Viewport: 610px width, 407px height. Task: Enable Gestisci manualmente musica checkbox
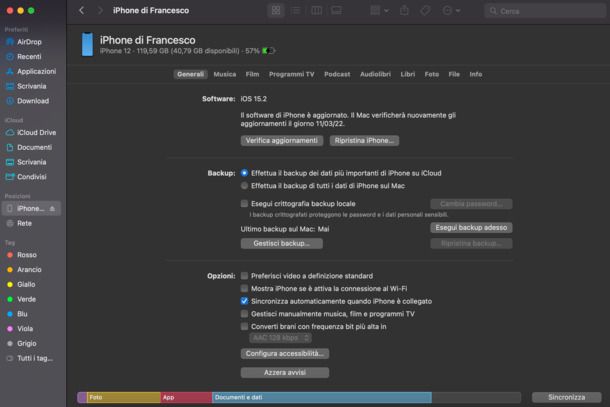(x=244, y=314)
